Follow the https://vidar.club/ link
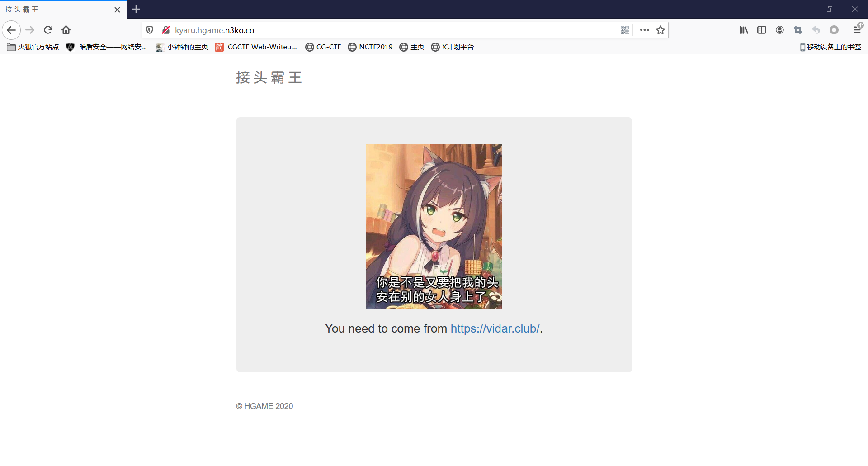 click(x=495, y=328)
